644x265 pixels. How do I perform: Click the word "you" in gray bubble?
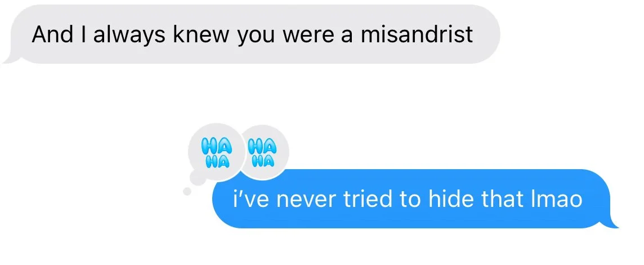pyautogui.click(x=256, y=37)
